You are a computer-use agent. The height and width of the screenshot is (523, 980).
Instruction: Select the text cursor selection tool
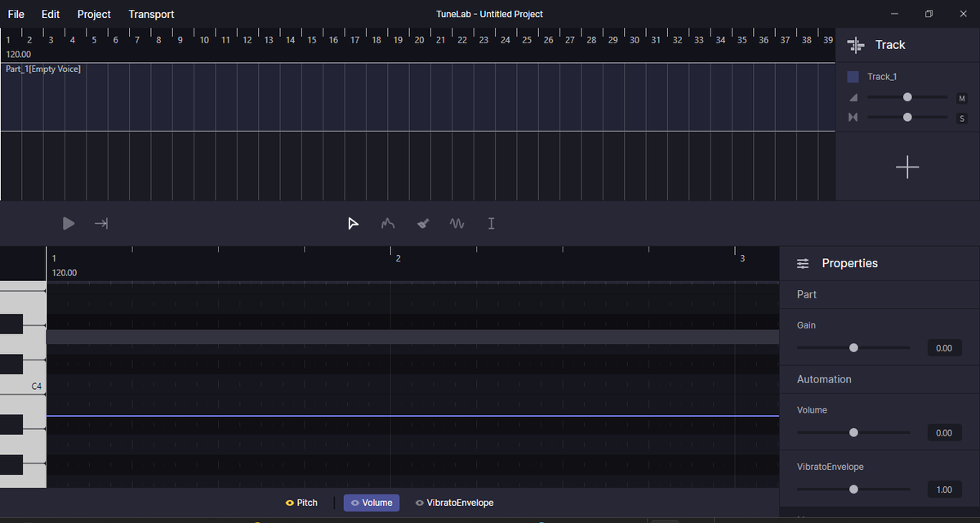pos(491,223)
